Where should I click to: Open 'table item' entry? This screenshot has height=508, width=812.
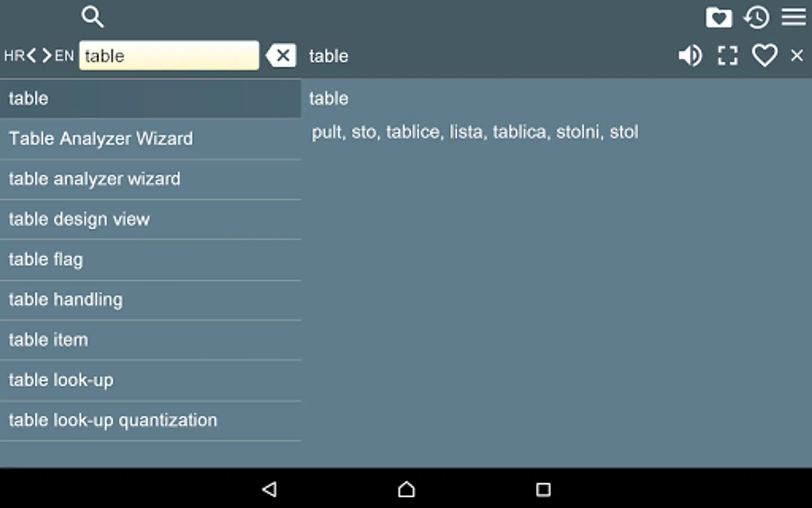click(x=151, y=340)
